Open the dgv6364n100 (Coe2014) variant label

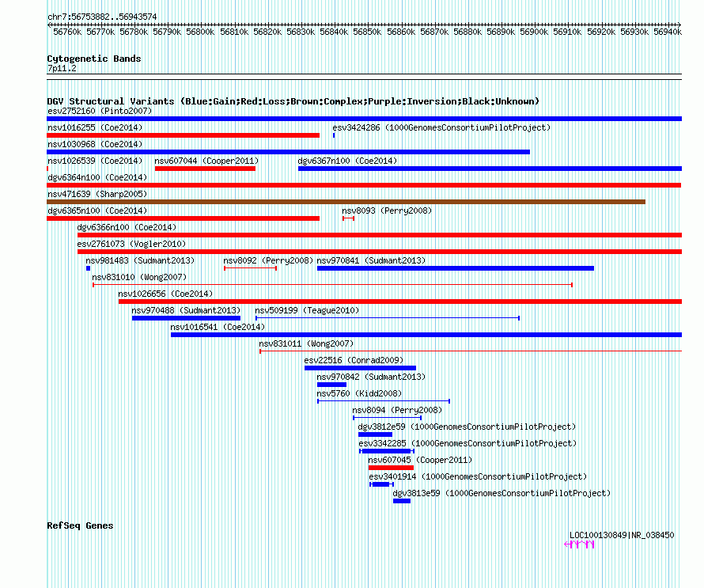coord(97,177)
